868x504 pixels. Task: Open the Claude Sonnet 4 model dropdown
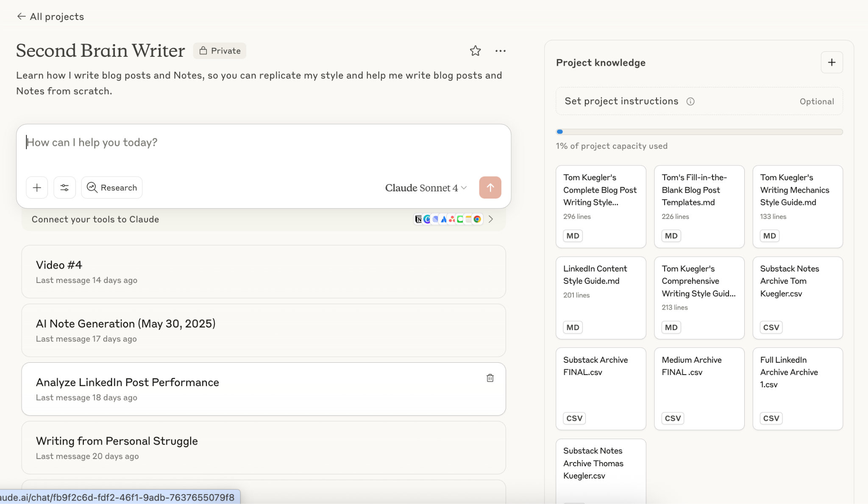pyautogui.click(x=426, y=188)
